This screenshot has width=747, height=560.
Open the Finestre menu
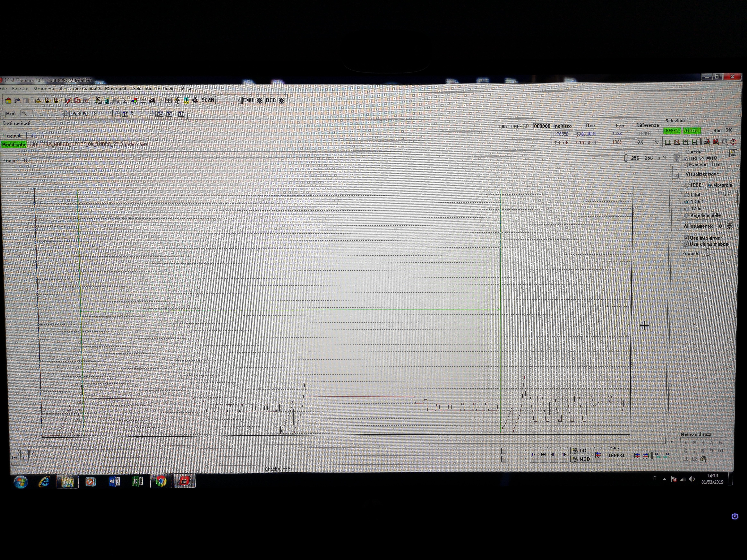(x=20, y=89)
